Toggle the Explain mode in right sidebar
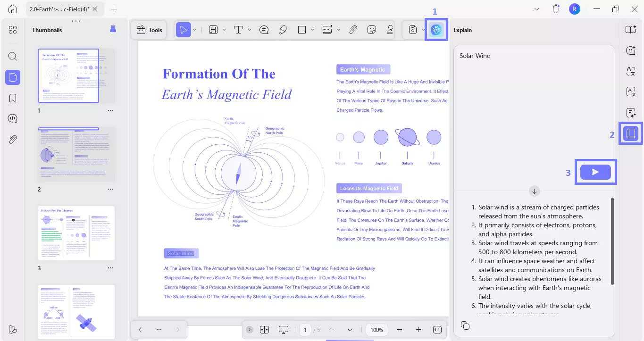644x341 pixels. click(x=630, y=133)
